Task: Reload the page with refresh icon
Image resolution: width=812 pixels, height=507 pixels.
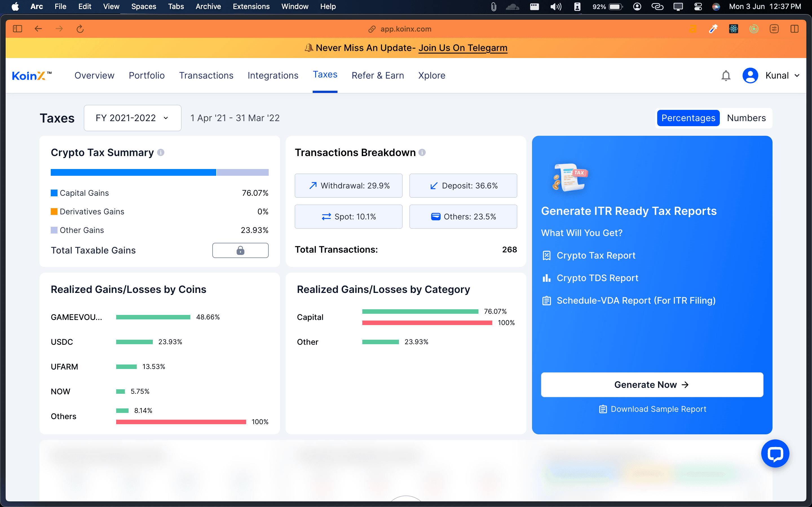Action: (80, 29)
